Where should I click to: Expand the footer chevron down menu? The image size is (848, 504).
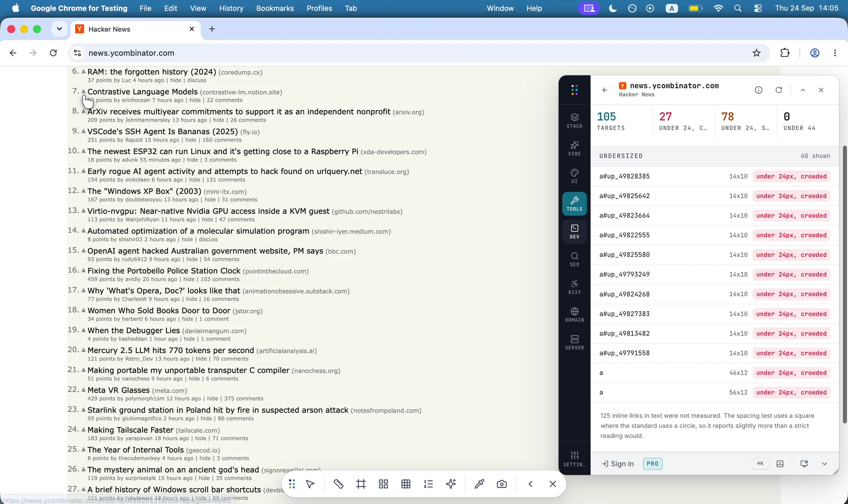pyautogui.click(x=824, y=464)
